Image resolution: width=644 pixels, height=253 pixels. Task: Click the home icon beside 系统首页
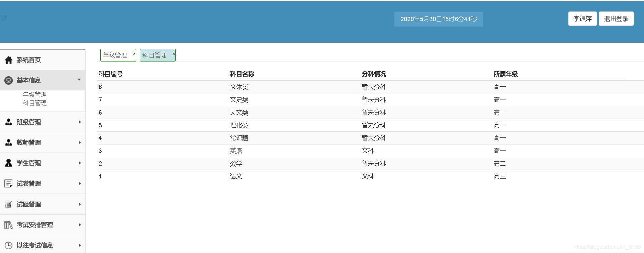click(x=9, y=60)
